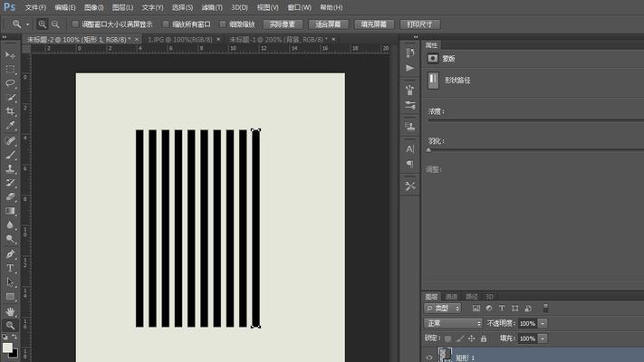Select the Gradient tool

pyautogui.click(x=10, y=211)
